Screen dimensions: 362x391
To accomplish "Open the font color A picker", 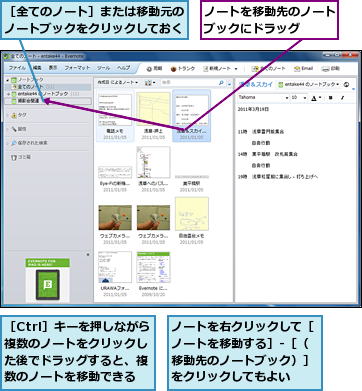I will coord(316,98).
